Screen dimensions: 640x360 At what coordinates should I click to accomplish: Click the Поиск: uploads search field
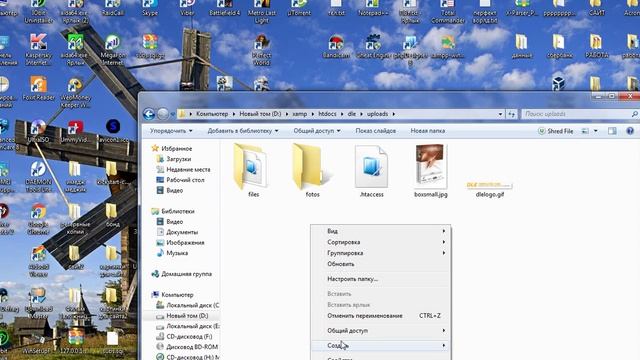(x=580, y=114)
